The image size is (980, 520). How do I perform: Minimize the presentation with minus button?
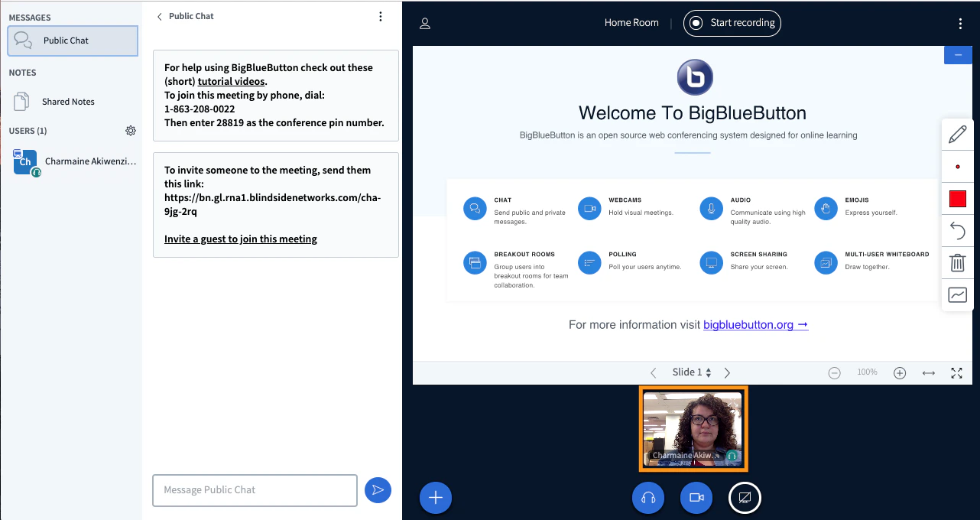(x=958, y=55)
